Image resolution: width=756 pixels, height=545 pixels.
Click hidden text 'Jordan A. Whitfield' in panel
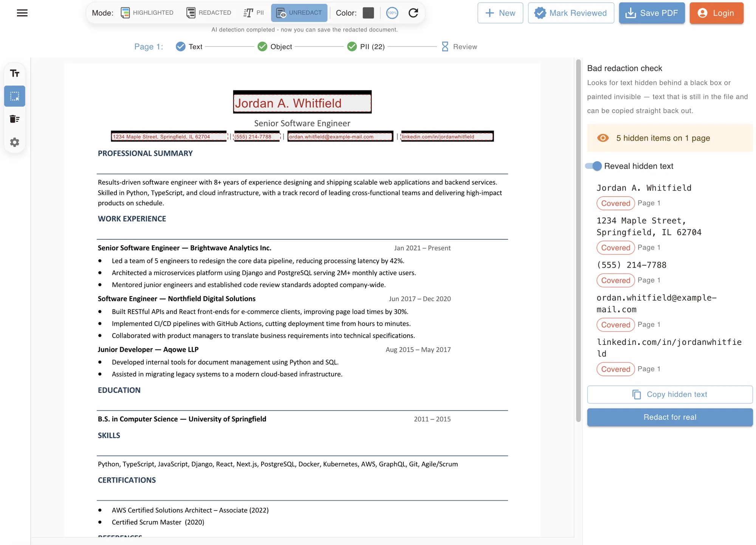click(x=644, y=188)
